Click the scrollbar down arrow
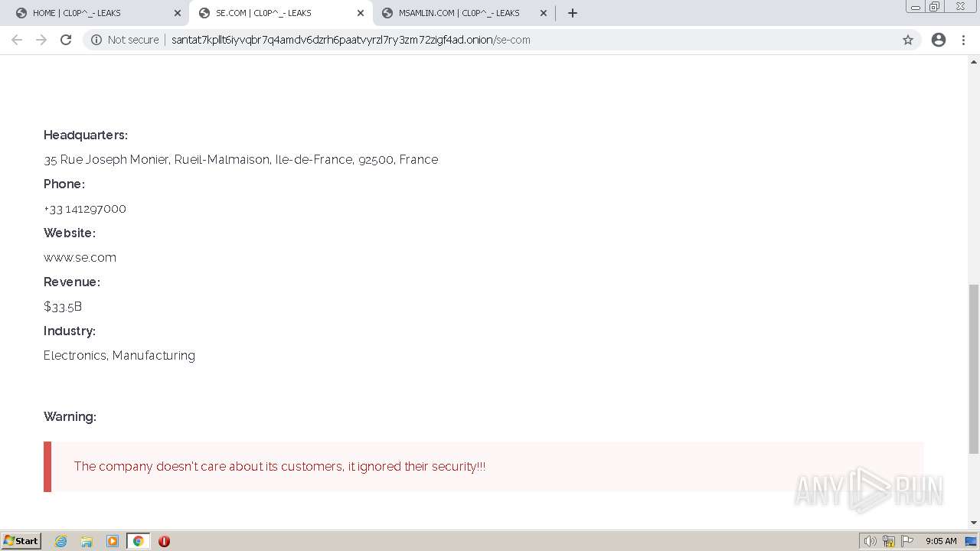The width and height of the screenshot is (980, 551). point(974,523)
